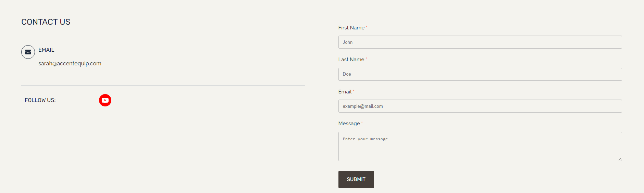Click the required asterisk after the Email label

[354, 90]
